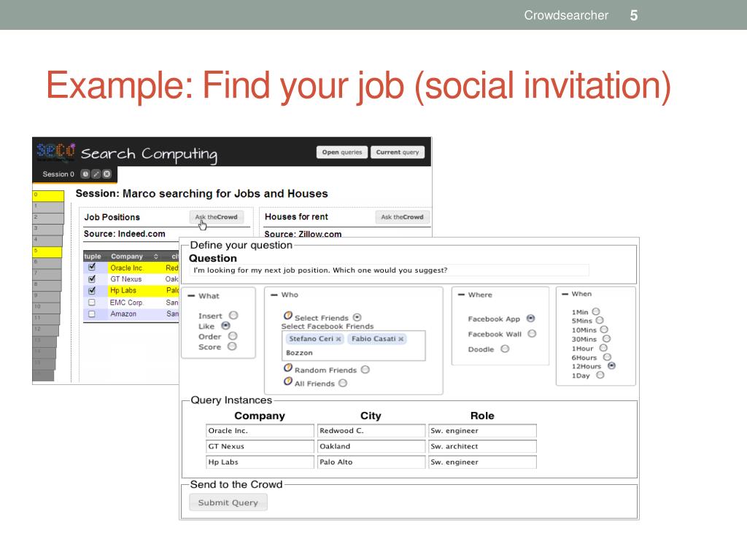Check the Amazon row checkbox

pyautogui.click(x=92, y=314)
